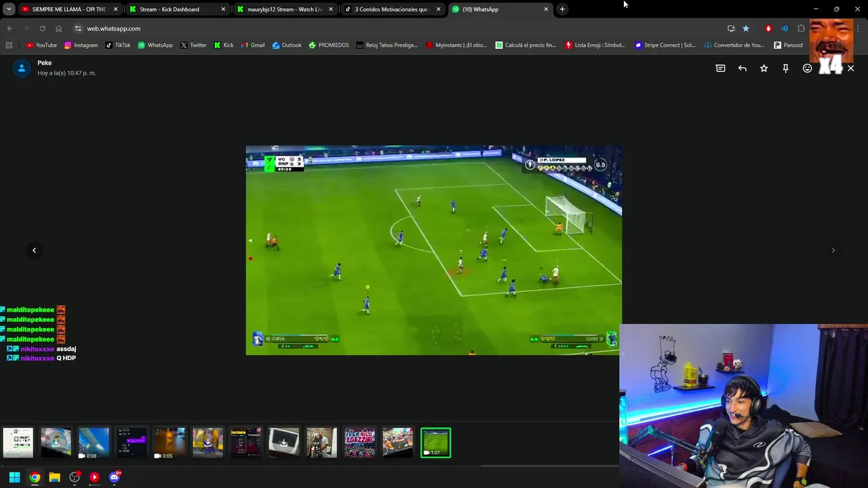Close the WhatsApp media viewer with X
Image resolution: width=868 pixels, height=488 pixels.
pos(851,68)
